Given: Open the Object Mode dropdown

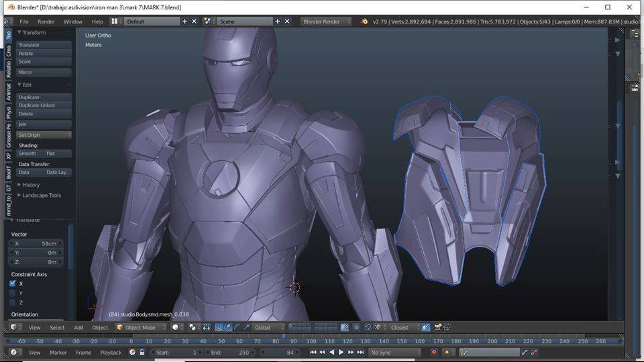Looking at the screenshot, I should 140,327.
